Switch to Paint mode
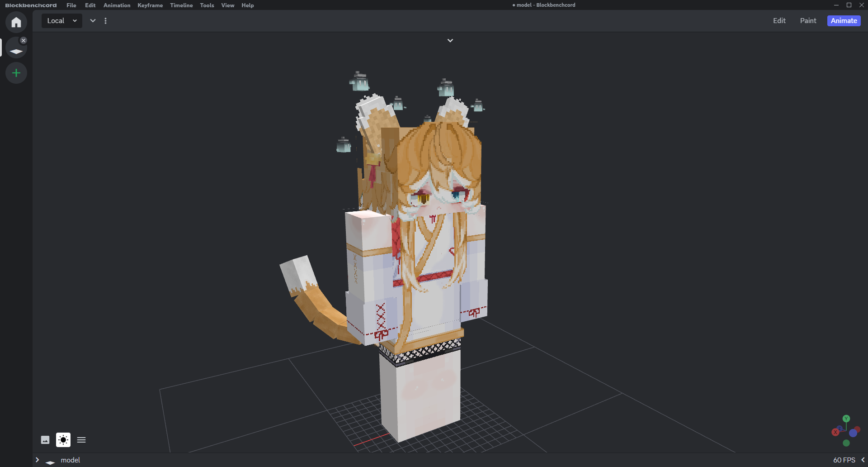 (808, 21)
